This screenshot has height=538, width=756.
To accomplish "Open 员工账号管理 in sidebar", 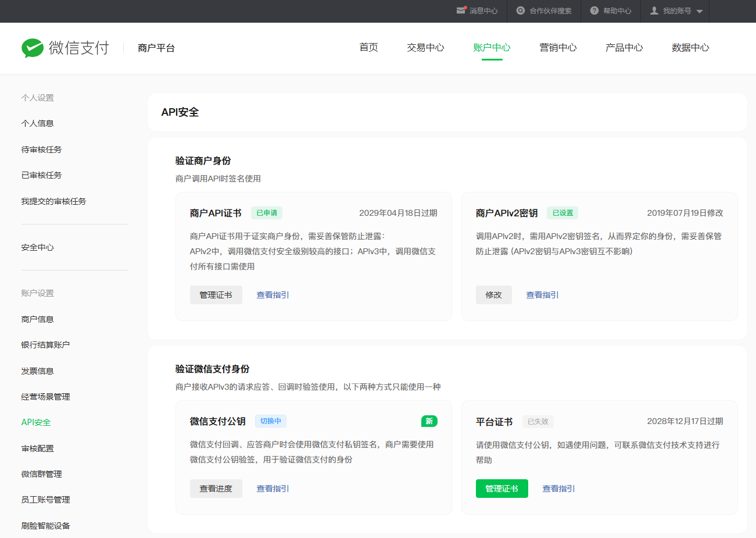I will pyautogui.click(x=46, y=500).
